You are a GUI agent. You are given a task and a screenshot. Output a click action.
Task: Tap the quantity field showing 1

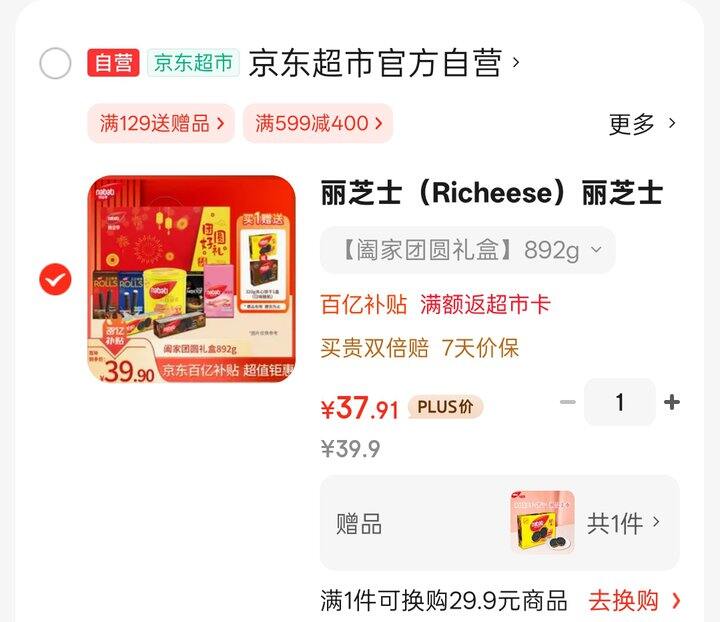[x=619, y=402]
